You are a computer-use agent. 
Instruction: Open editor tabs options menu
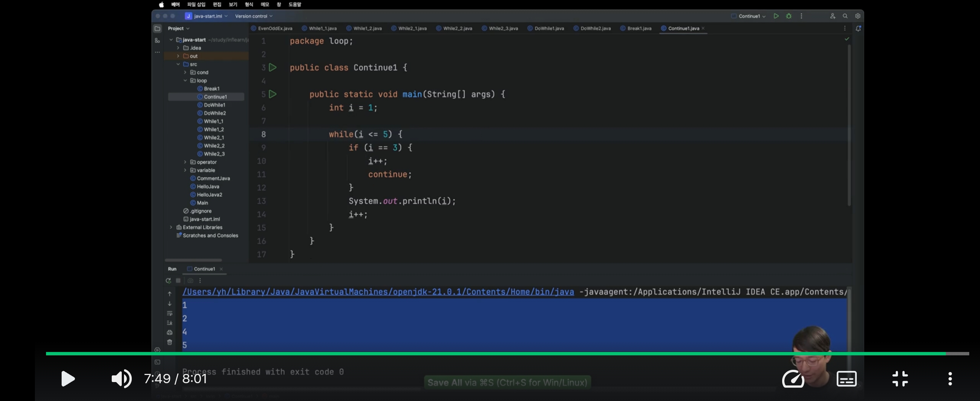845,29
